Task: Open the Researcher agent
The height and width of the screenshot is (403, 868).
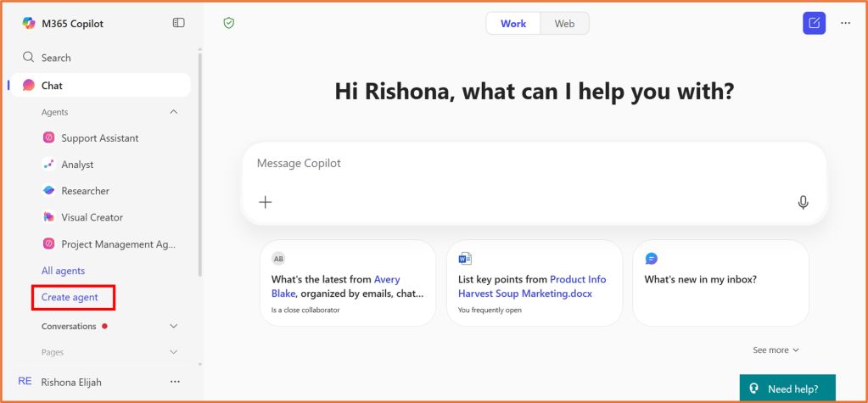Action: [x=85, y=191]
